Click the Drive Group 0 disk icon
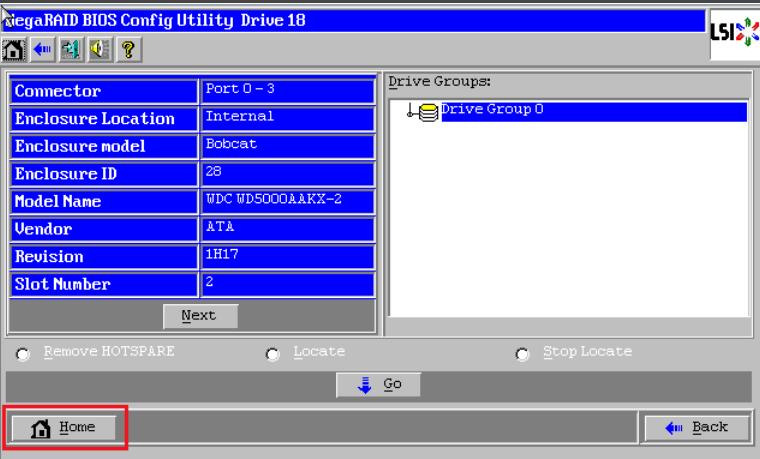 (428, 112)
